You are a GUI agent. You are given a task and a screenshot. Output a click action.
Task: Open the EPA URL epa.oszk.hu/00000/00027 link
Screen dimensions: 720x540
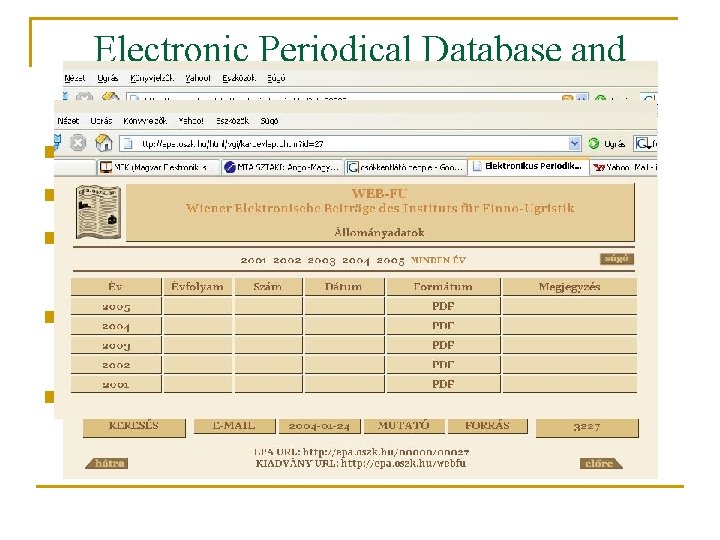(x=386, y=452)
